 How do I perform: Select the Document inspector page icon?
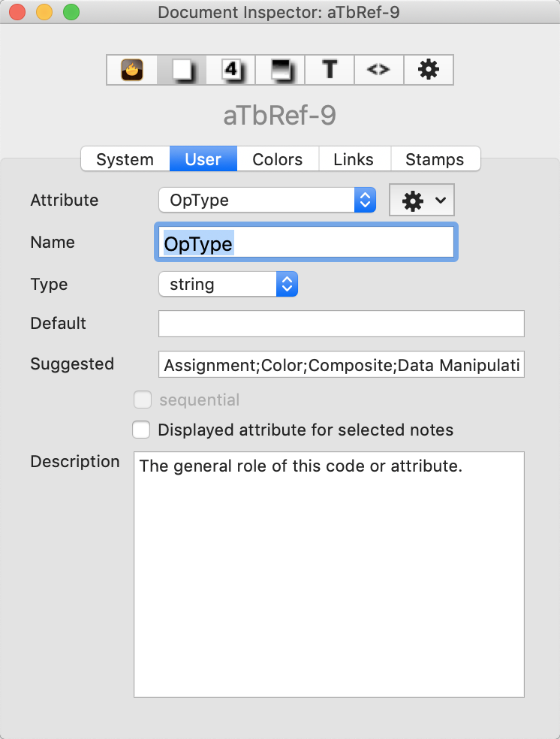coord(182,70)
